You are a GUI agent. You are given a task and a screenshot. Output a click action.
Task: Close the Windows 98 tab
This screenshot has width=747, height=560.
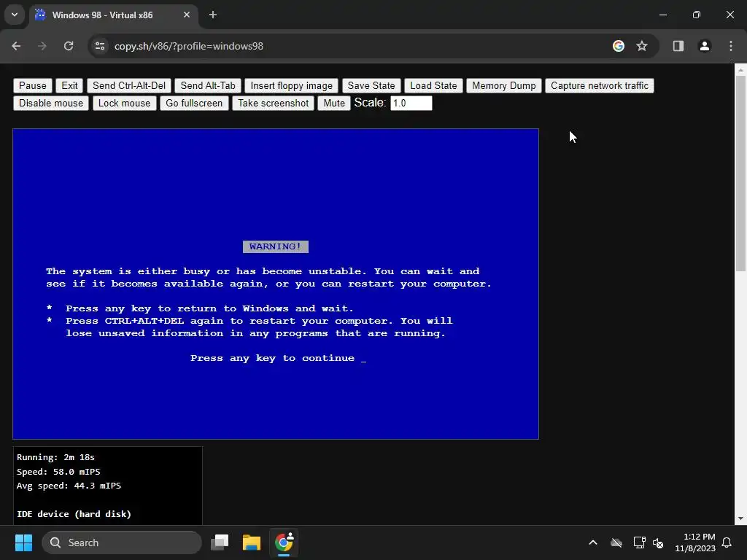click(x=187, y=15)
